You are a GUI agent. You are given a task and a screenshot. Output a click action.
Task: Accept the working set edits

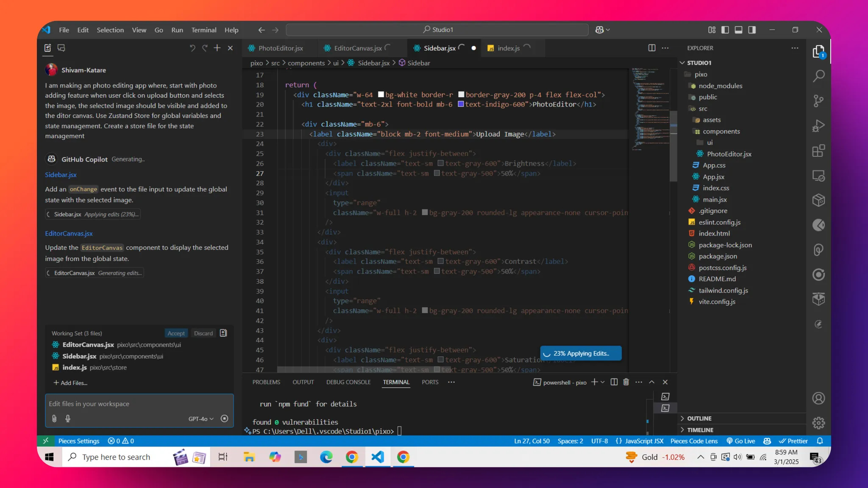(x=176, y=333)
